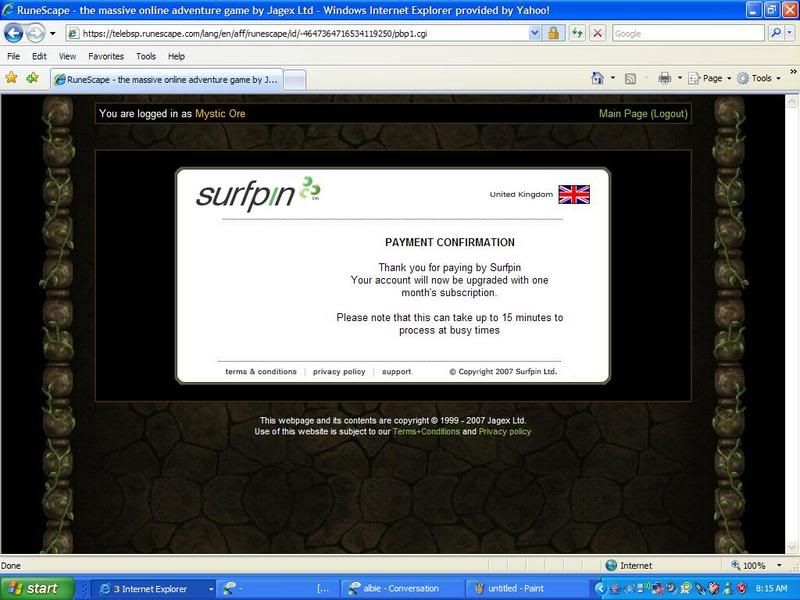Click the Main Page link
Image resolution: width=800 pixels, height=600 pixels.
[x=623, y=114]
